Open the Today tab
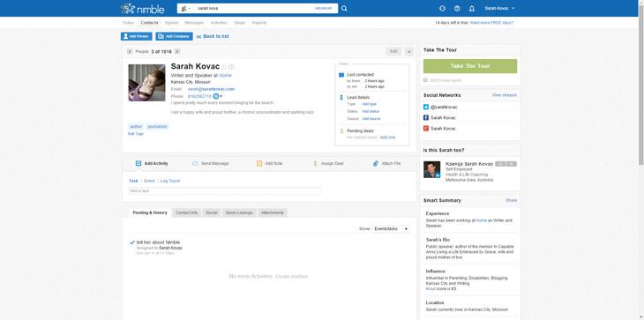 (x=128, y=23)
